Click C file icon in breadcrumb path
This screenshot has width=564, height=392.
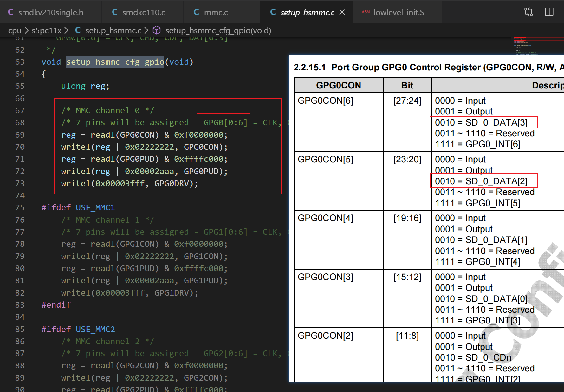pos(78,30)
